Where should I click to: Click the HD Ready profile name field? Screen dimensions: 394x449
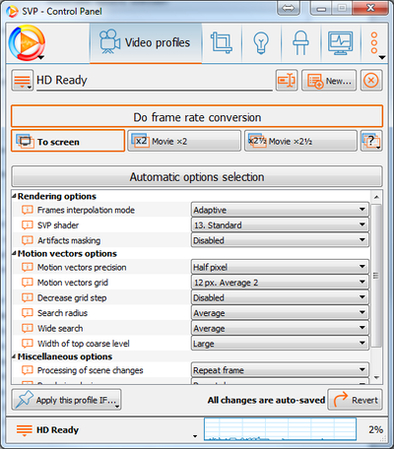pyautogui.click(x=154, y=80)
